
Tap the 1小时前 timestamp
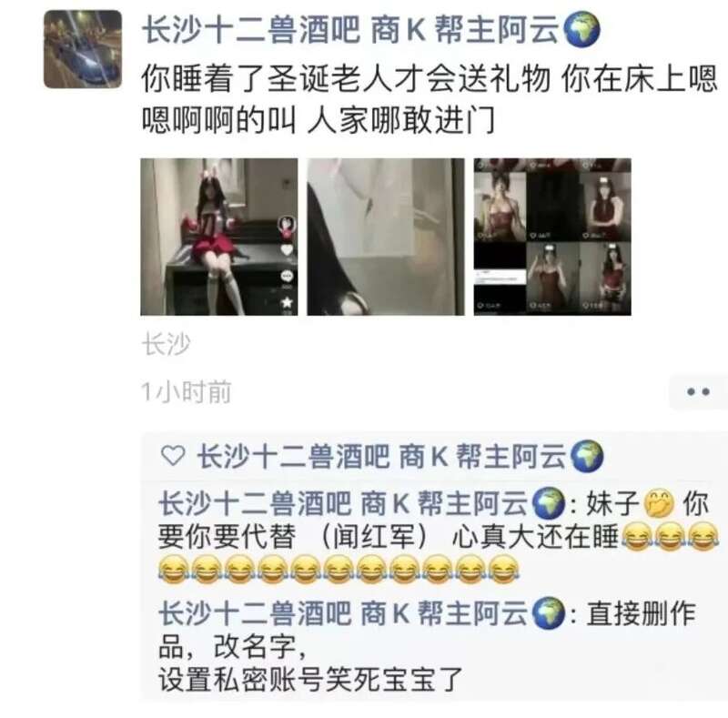(x=187, y=392)
